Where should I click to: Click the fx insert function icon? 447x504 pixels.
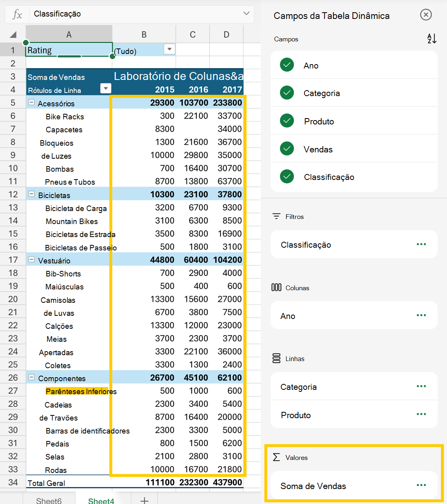(x=17, y=15)
